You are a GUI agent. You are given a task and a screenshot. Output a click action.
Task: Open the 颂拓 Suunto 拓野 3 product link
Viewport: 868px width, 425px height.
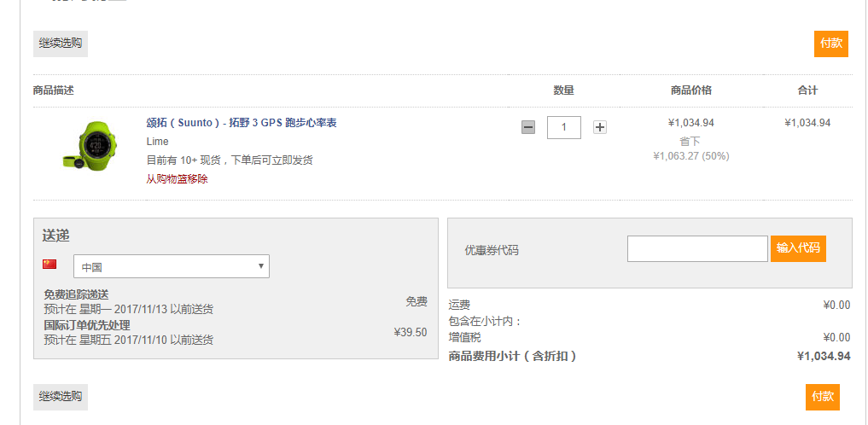coord(242,123)
